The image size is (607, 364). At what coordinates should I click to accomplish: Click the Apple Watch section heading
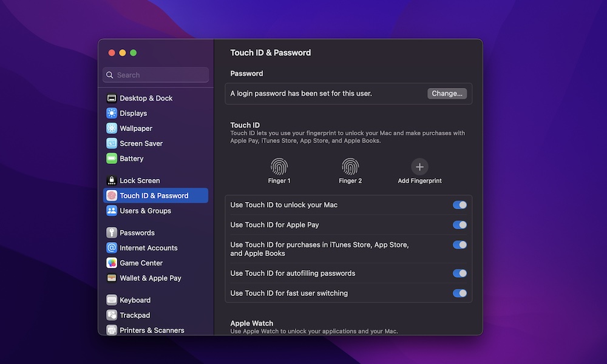252,323
